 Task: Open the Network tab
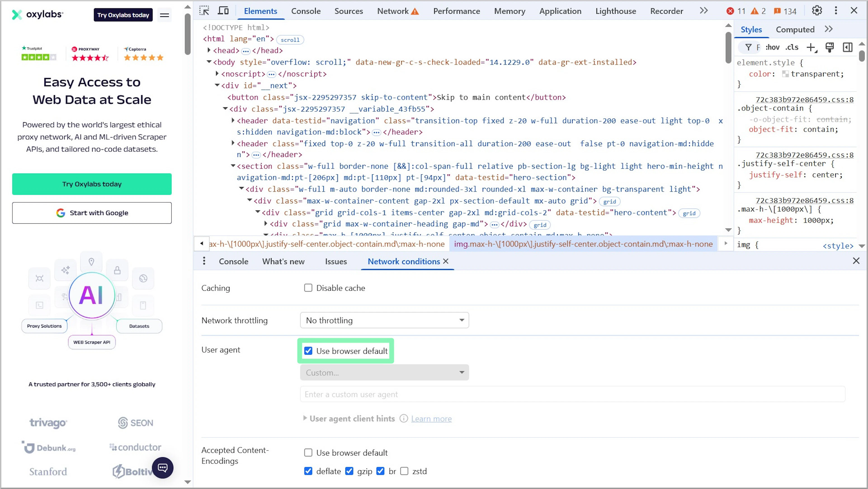(397, 11)
